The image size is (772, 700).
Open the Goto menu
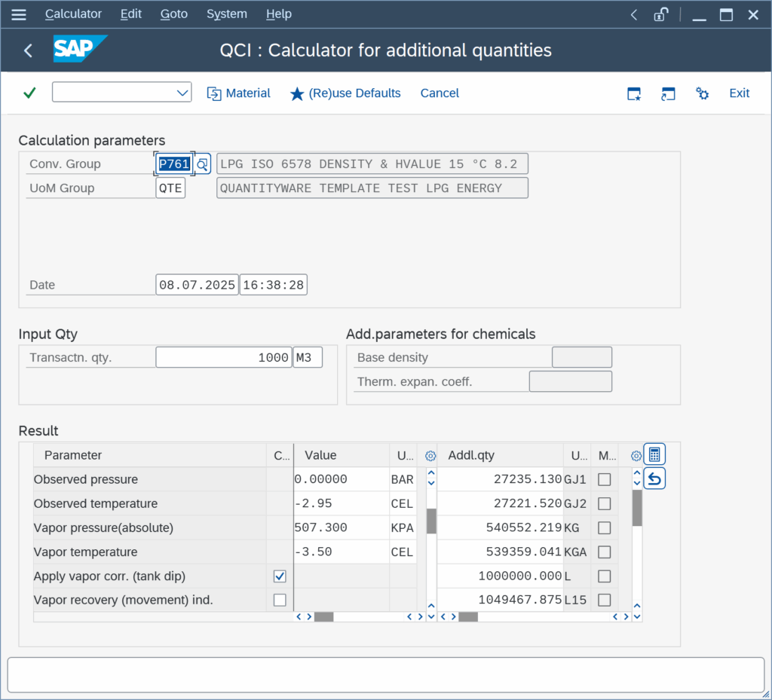(x=174, y=14)
